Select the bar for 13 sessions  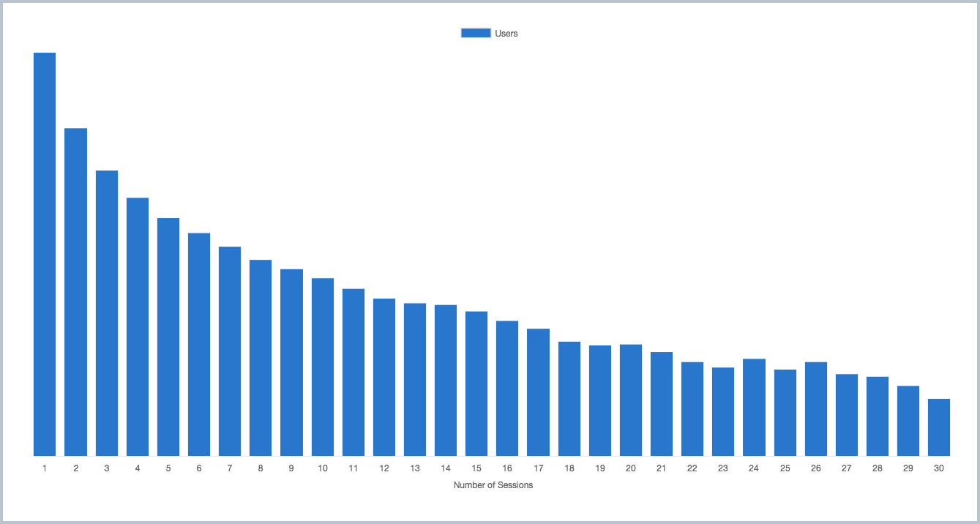coord(415,380)
